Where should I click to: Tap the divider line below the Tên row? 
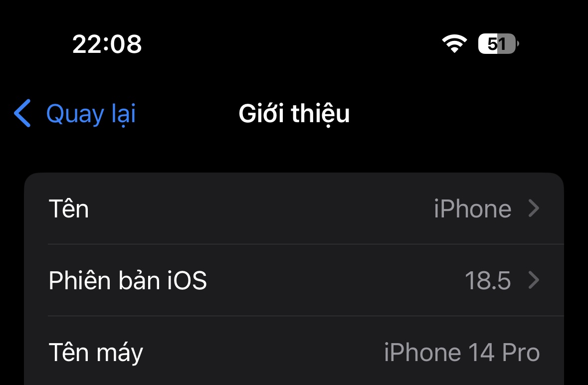[306, 244]
